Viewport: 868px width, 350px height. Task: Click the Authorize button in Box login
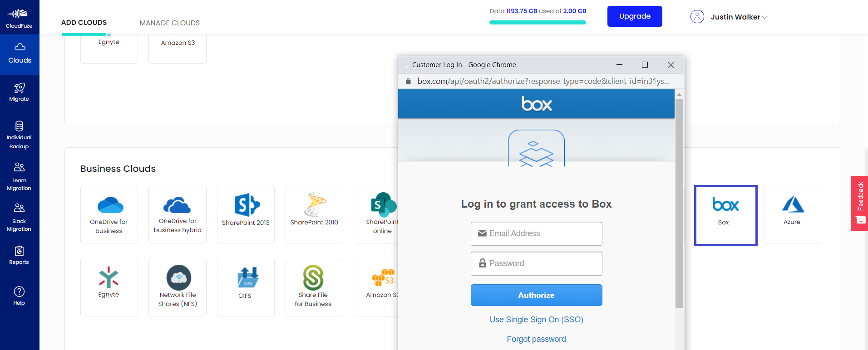point(536,295)
